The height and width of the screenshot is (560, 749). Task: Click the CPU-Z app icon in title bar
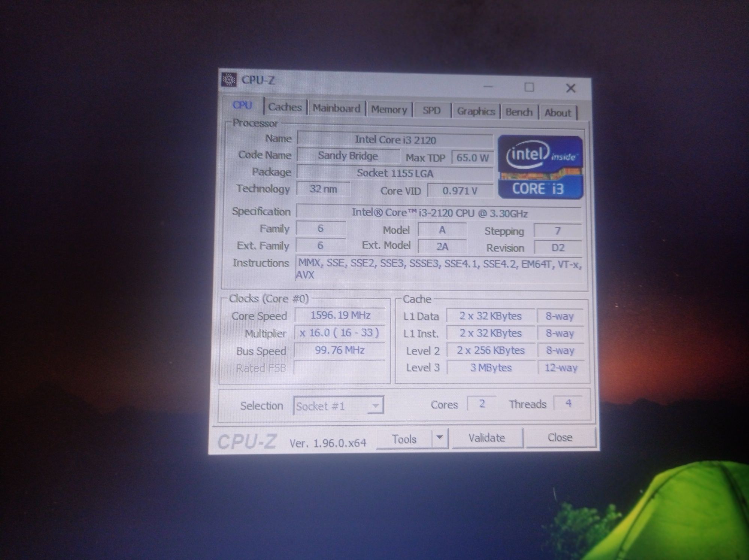[x=229, y=79]
